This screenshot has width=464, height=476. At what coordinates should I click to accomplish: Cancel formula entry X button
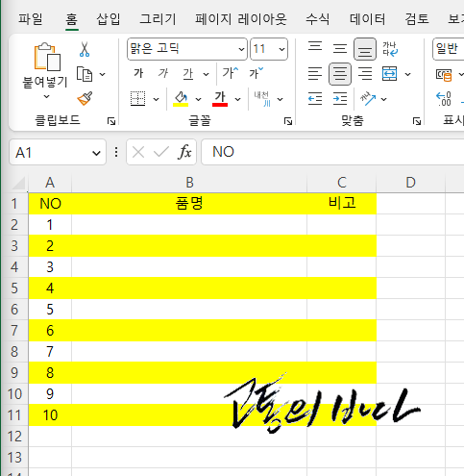click(x=138, y=152)
